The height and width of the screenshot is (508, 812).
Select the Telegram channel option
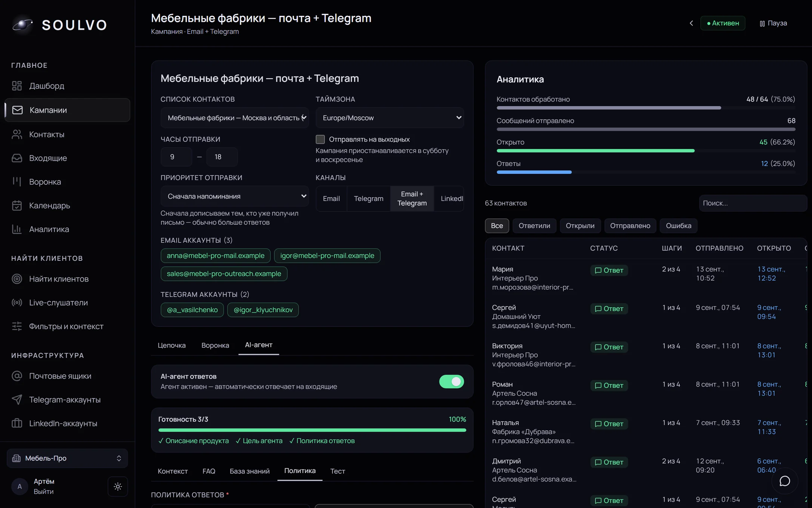pos(369,199)
